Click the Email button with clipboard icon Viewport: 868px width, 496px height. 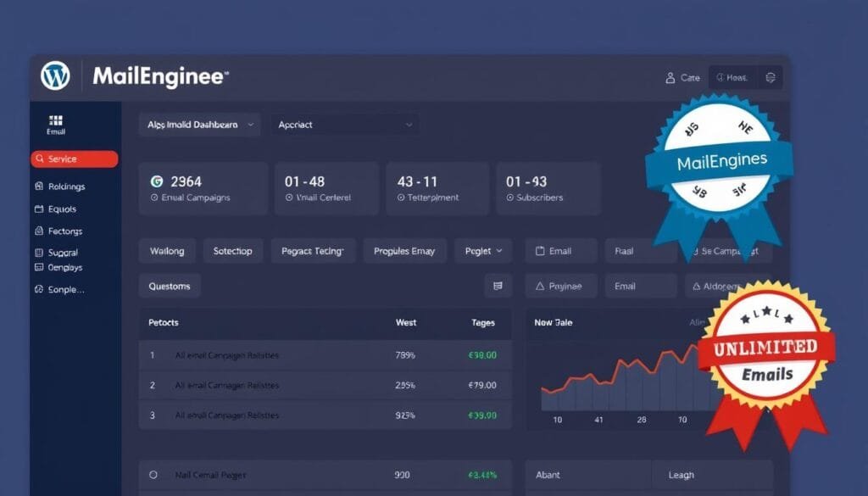pos(559,251)
